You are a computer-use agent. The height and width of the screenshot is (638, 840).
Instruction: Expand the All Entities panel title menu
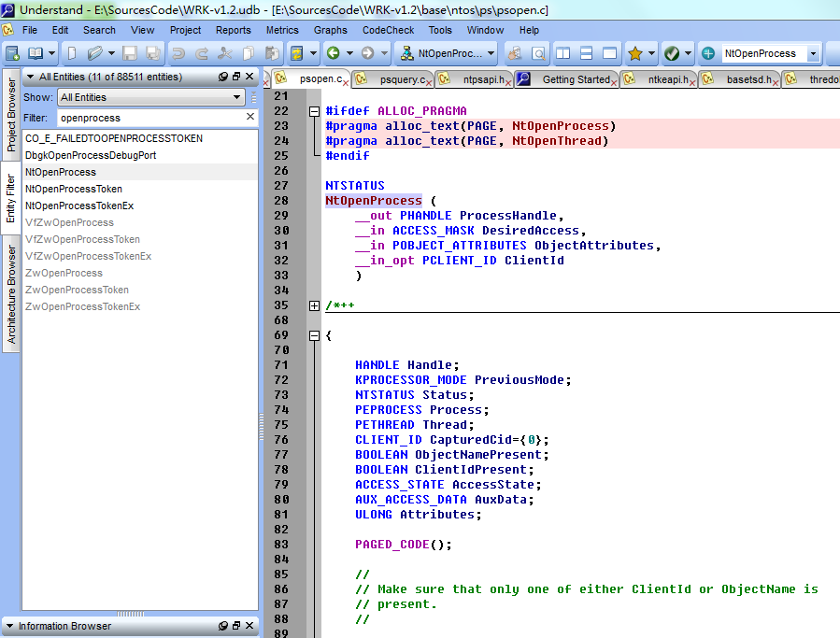point(31,77)
